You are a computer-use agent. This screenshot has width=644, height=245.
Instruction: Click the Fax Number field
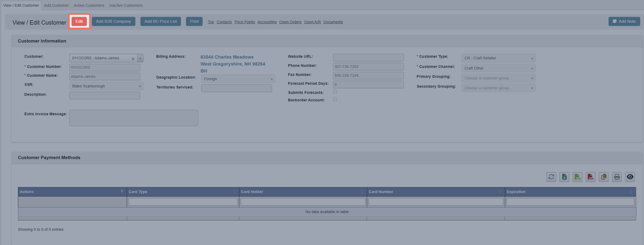point(368,75)
